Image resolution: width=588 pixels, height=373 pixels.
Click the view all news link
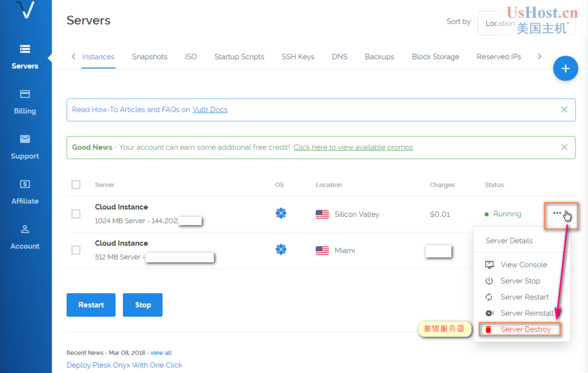tap(161, 353)
